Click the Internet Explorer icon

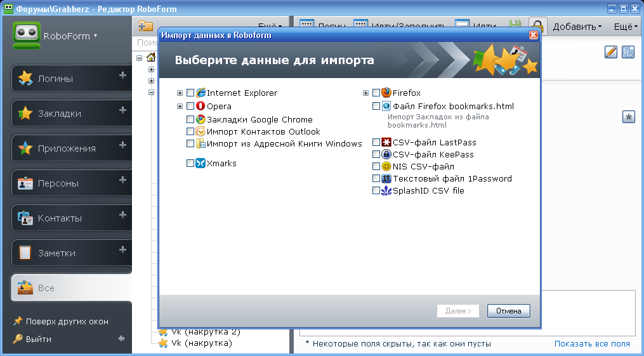[x=200, y=93]
